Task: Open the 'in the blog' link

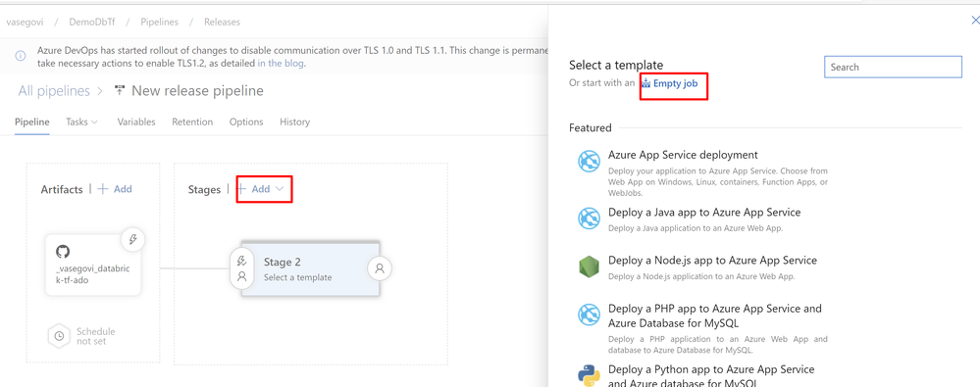Action: click(282, 63)
